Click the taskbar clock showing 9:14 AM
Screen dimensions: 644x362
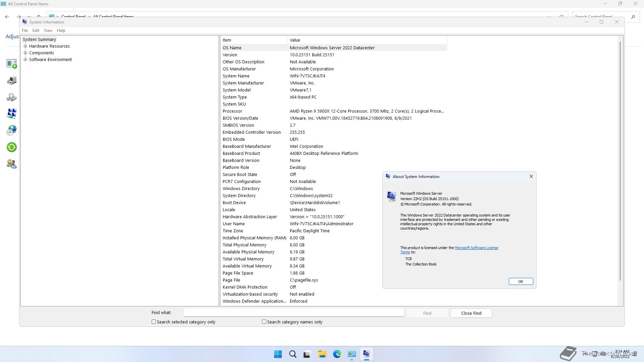(x=621, y=354)
